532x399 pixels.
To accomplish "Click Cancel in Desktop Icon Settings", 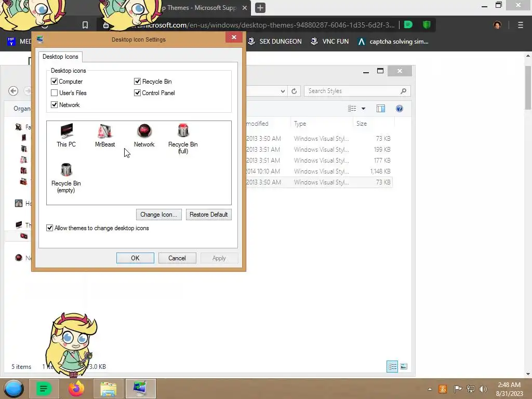I will (x=177, y=258).
